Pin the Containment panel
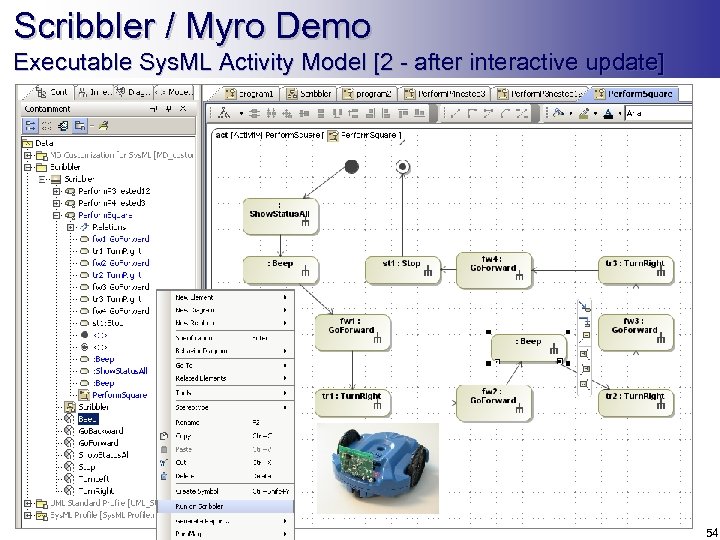The image size is (720, 540). coord(169,109)
